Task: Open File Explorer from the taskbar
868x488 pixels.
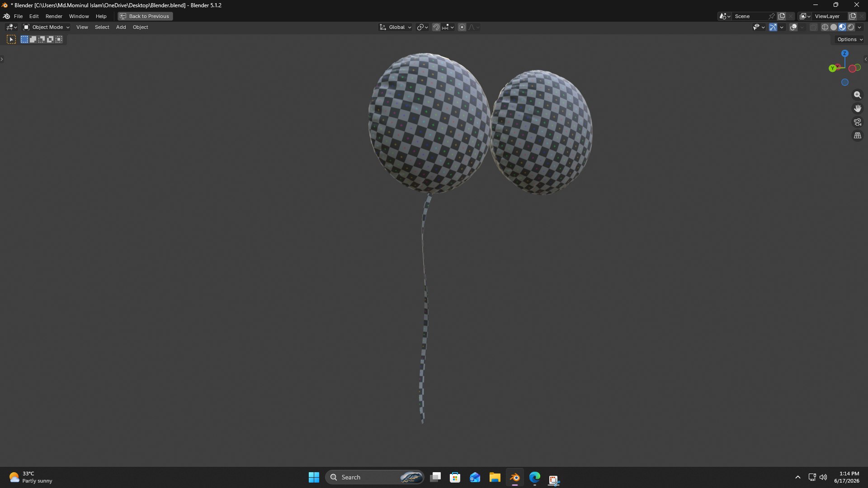Action: [495, 477]
